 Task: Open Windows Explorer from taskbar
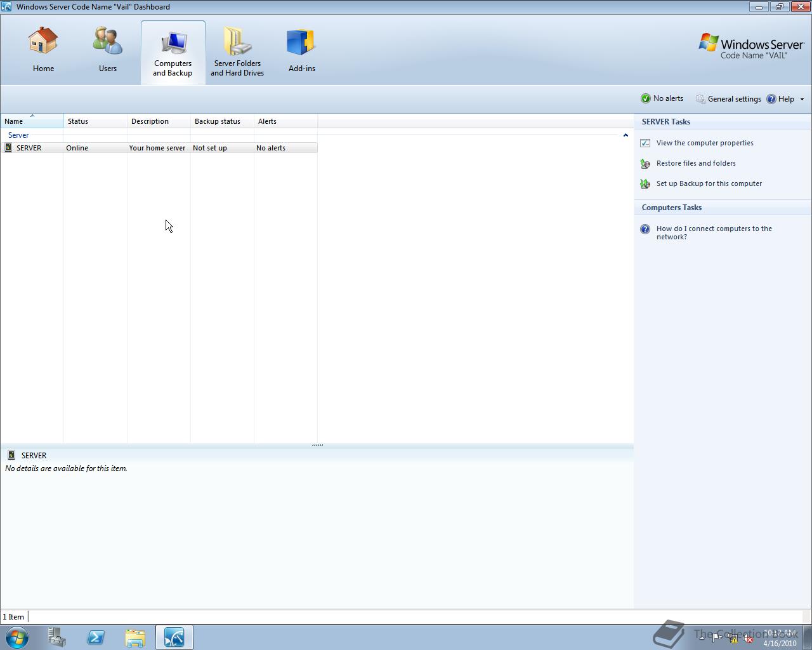(135, 637)
